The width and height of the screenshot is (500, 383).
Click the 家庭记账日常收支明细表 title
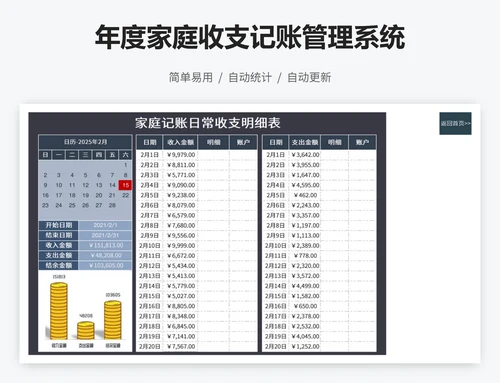pyautogui.click(x=207, y=123)
